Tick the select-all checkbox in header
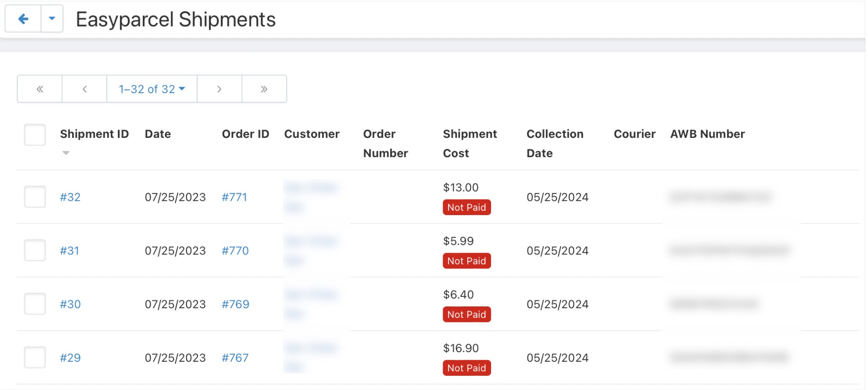This screenshot has height=390, width=868. [35, 135]
